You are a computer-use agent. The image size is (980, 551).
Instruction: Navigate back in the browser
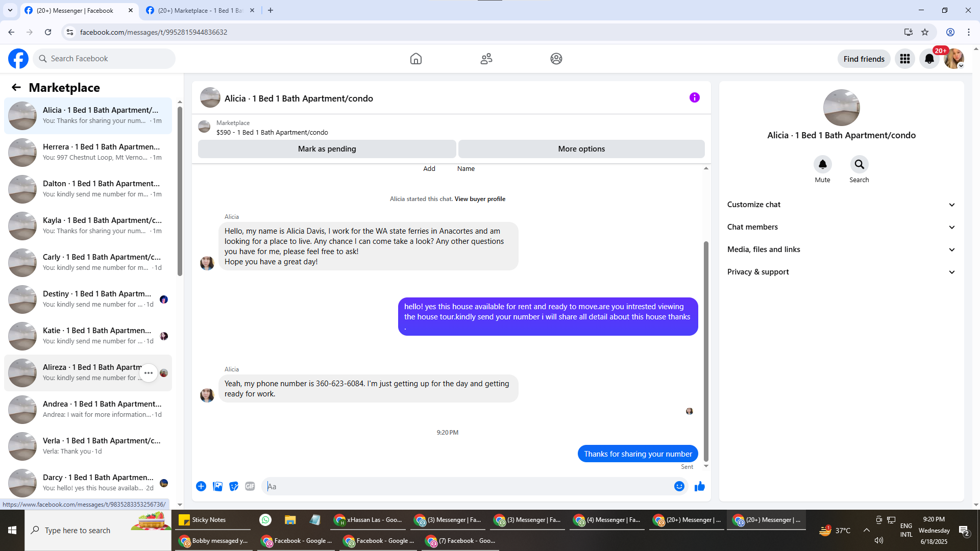[11, 32]
